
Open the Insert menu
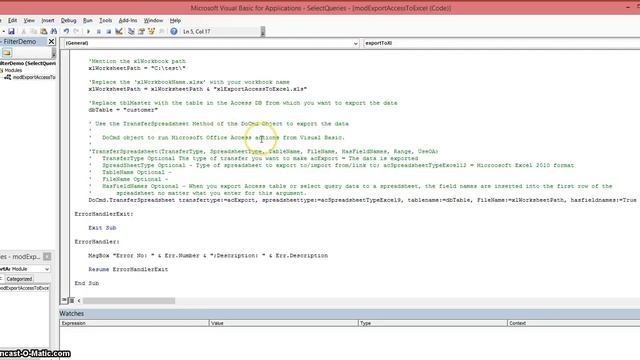tap(48, 20)
